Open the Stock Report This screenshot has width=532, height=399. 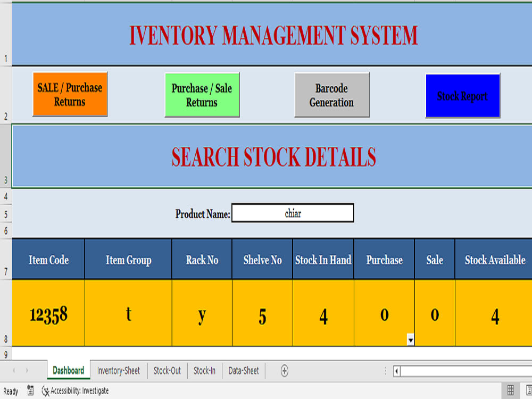click(x=462, y=96)
